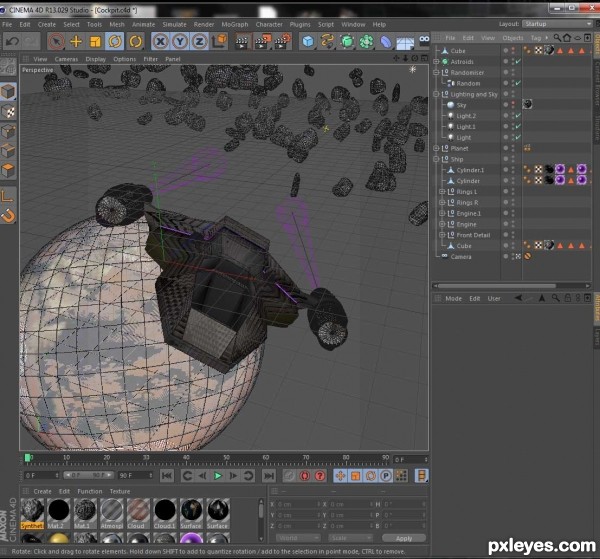Toggle the Y axis lock
Image resolution: width=600 pixels, height=559 pixels.
coord(180,41)
